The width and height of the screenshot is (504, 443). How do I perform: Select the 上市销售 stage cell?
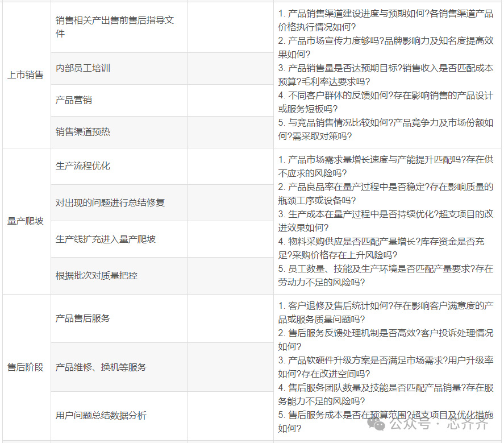26,75
